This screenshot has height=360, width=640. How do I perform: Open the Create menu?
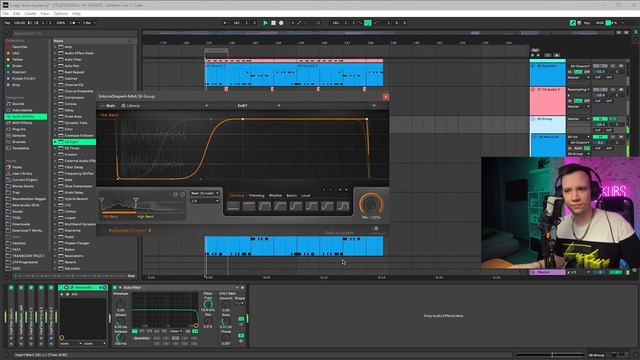pyautogui.click(x=30, y=13)
